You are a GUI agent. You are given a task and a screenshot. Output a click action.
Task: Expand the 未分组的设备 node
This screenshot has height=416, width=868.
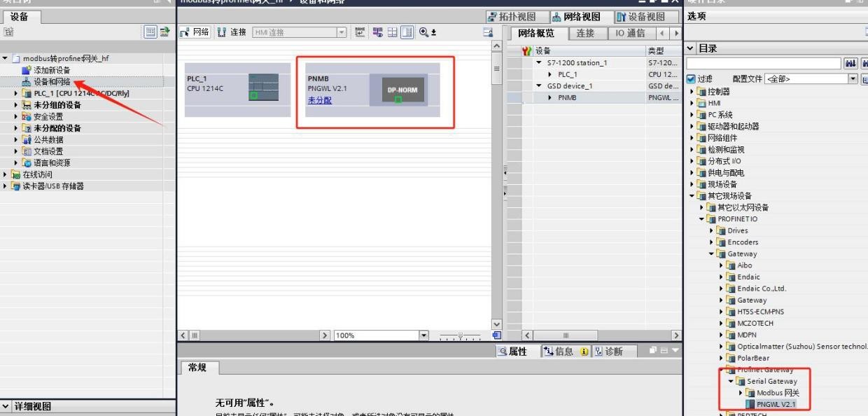coord(16,105)
